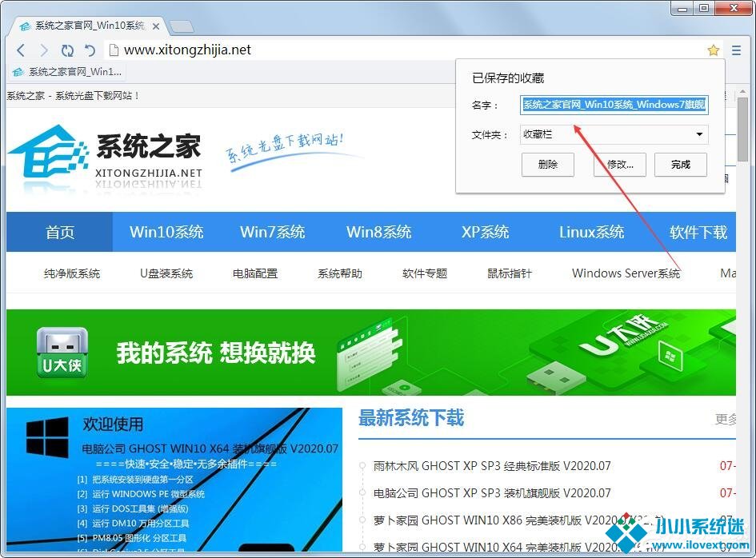
Task: Open a new tab button
Action: point(182,26)
